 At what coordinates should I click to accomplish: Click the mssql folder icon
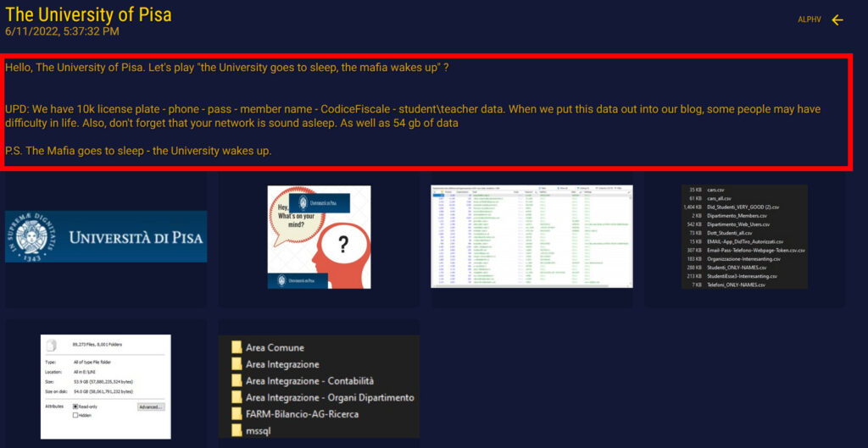pyautogui.click(x=236, y=430)
